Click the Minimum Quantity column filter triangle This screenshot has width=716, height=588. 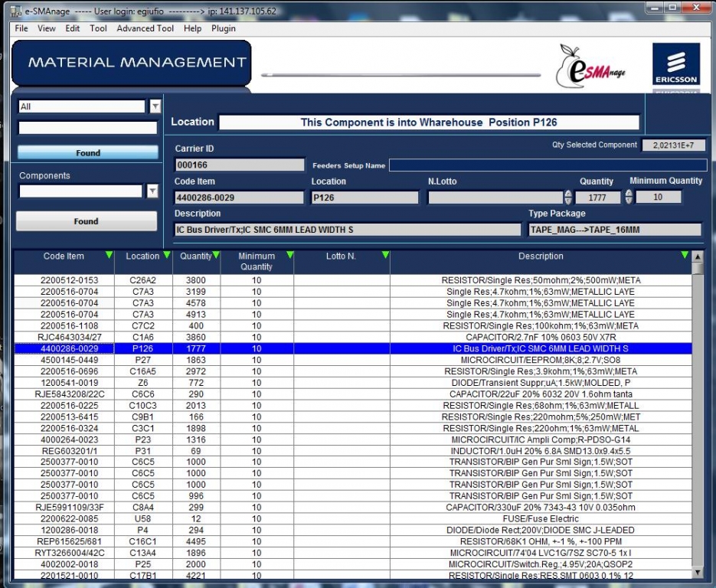tap(289, 255)
